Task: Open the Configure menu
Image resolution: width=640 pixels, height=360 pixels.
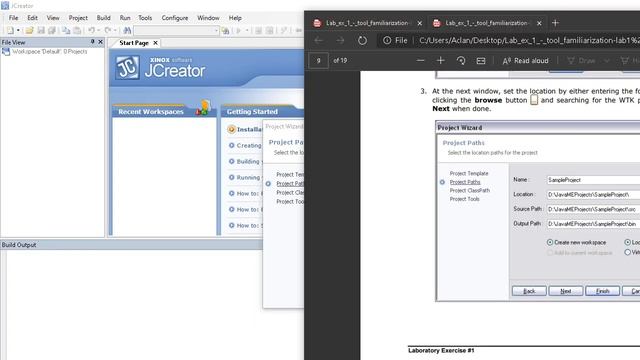Action: tap(175, 18)
